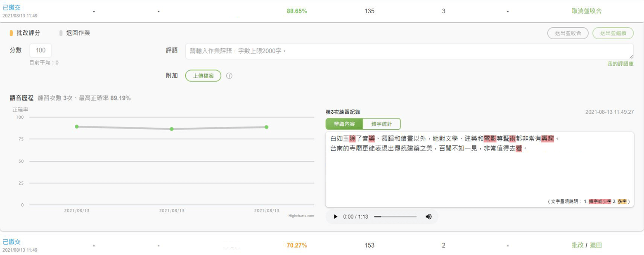Screen dimensions: 644x255
Task: Play the audio recording
Action: (x=336, y=217)
